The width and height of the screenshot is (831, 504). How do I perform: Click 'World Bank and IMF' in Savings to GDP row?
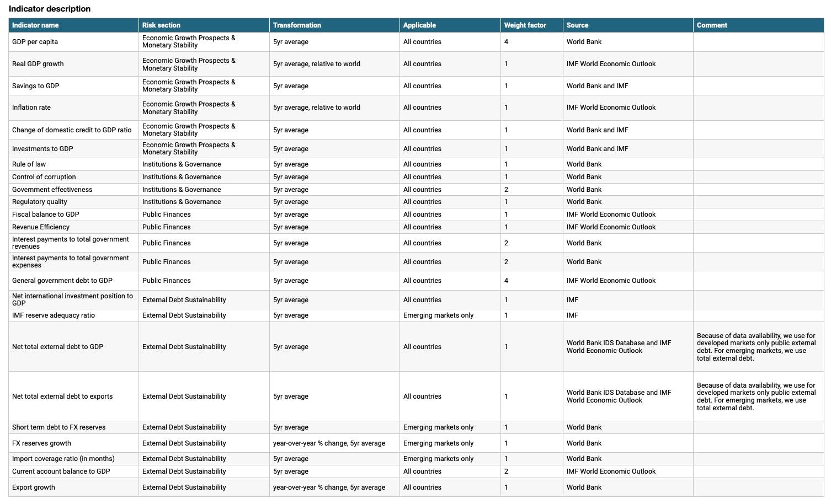(598, 86)
